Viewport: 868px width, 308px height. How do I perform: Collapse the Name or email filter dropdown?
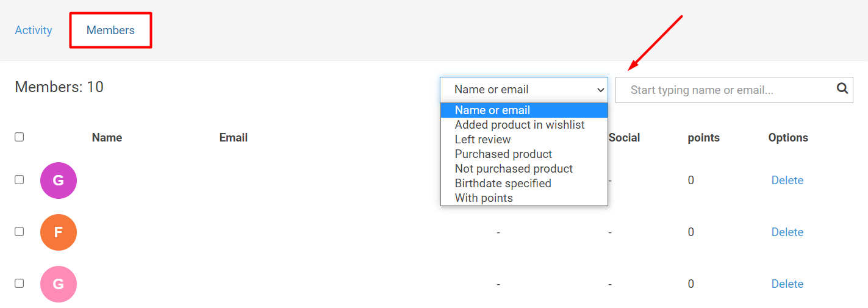[524, 90]
